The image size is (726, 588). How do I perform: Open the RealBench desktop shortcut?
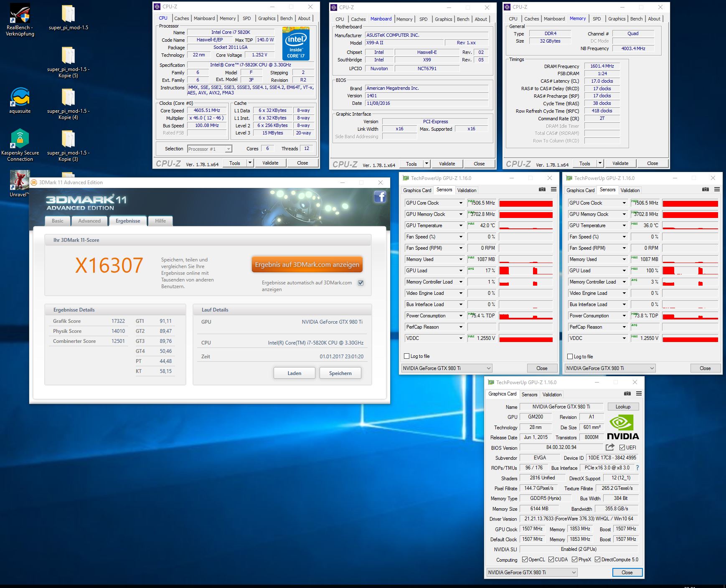coord(20,20)
